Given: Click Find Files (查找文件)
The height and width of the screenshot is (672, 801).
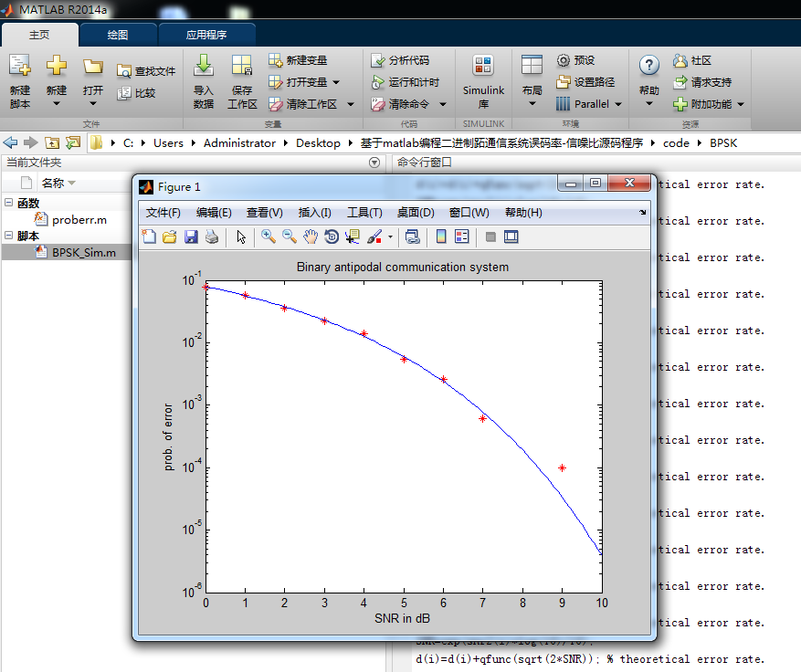Looking at the screenshot, I should (146, 71).
